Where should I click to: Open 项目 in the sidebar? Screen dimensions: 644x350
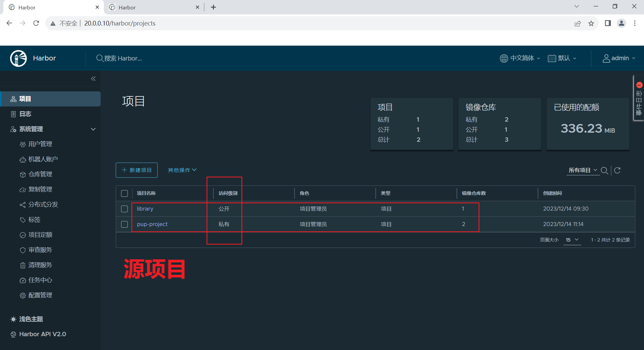click(x=50, y=99)
